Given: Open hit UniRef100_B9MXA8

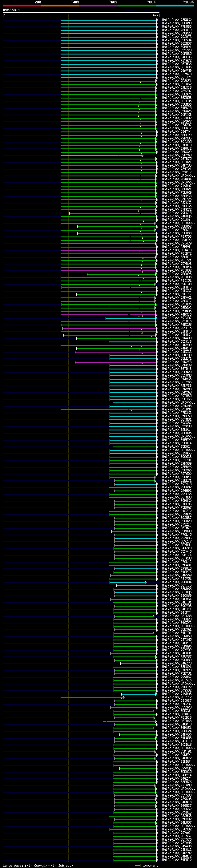Looking at the screenshot, I should pos(176,393).
